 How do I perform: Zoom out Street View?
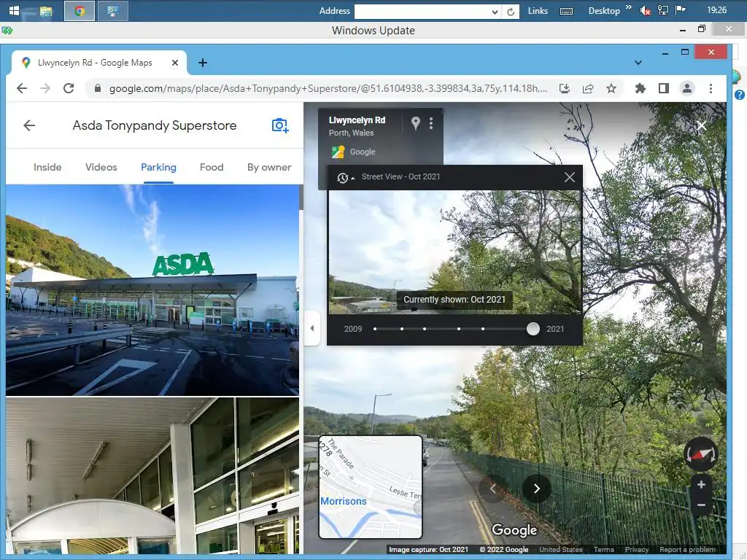701,505
